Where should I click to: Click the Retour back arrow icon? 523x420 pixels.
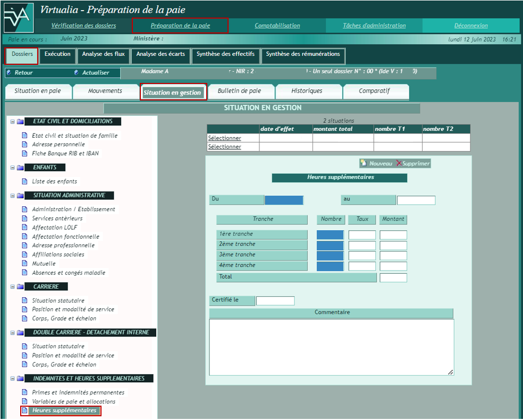(9, 73)
